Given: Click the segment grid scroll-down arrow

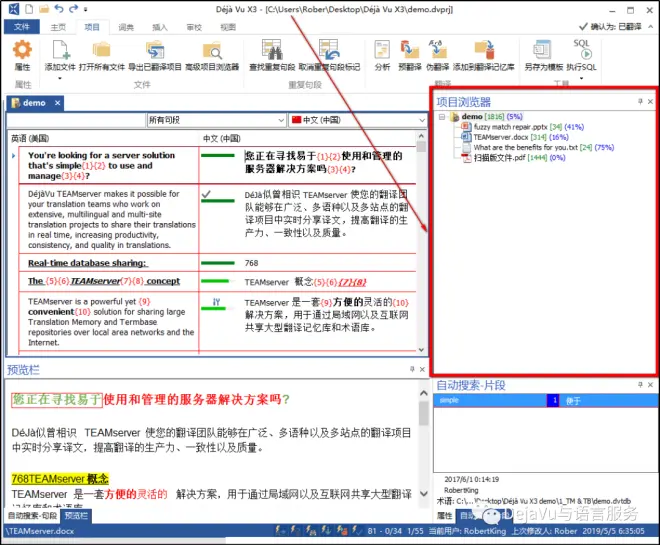Looking at the screenshot, I should 421,350.
